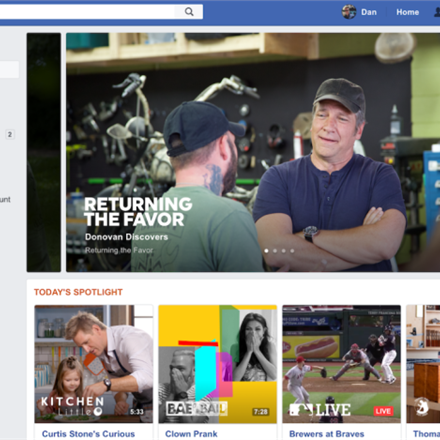Open Dan's profile name link

click(369, 12)
